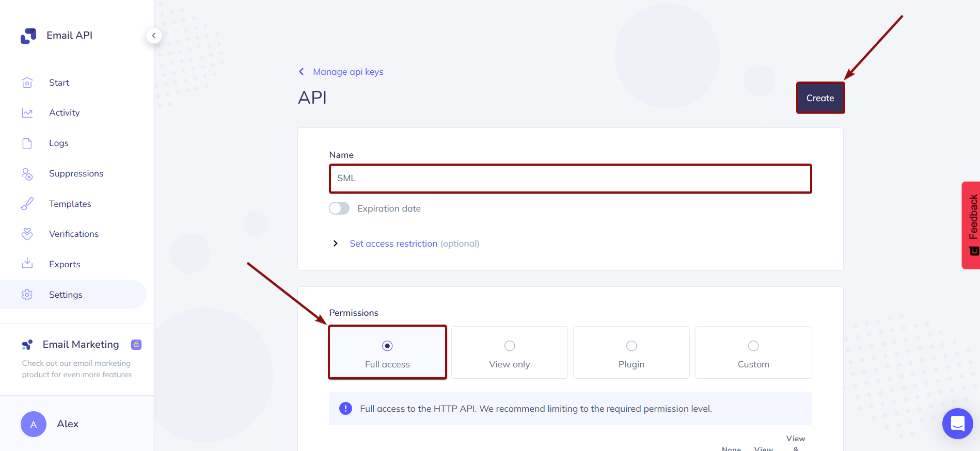Click the Templates brush icon
This screenshot has height=451, width=980.
coord(27,204)
